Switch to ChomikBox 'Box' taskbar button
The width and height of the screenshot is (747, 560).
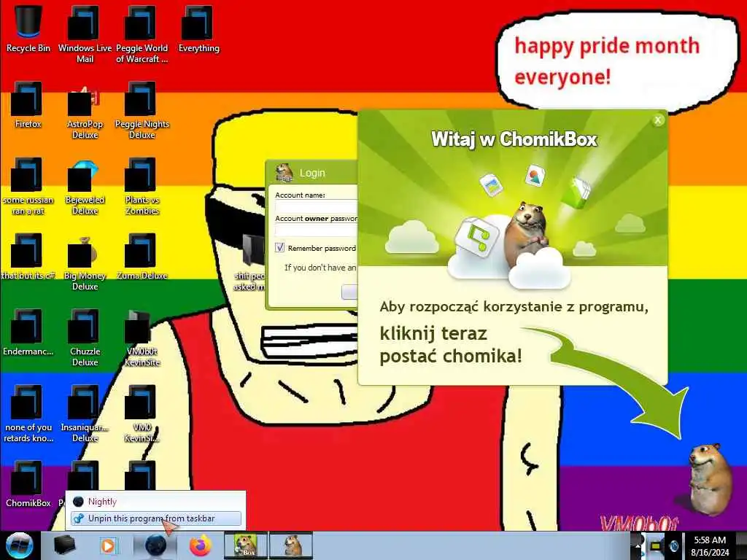246,545
